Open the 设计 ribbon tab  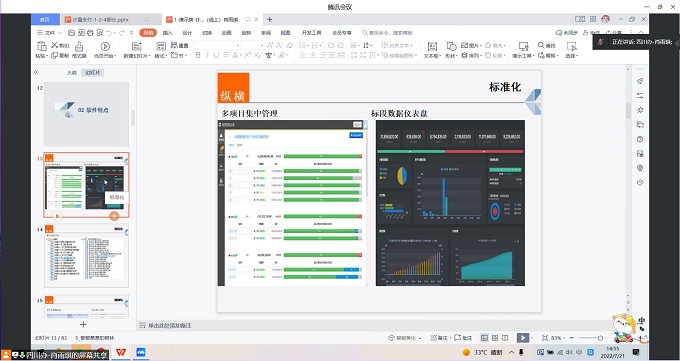pos(187,33)
